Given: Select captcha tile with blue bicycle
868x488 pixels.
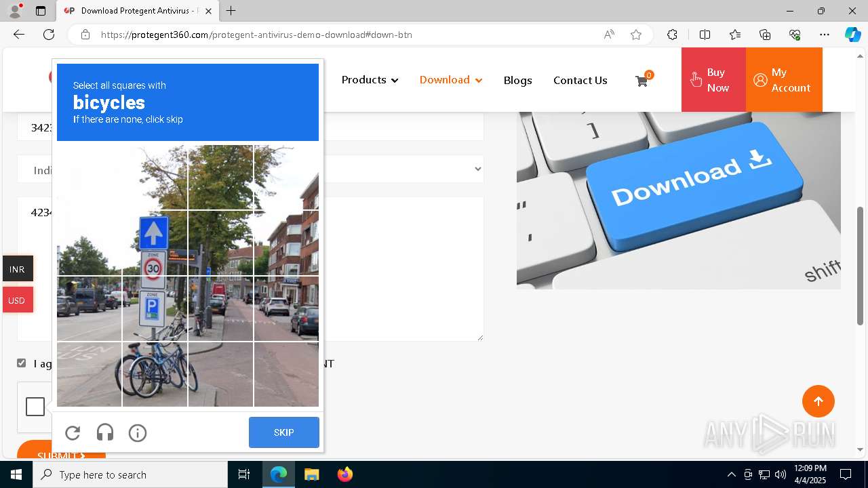Looking at the screenshot, I should coord(155,374).
